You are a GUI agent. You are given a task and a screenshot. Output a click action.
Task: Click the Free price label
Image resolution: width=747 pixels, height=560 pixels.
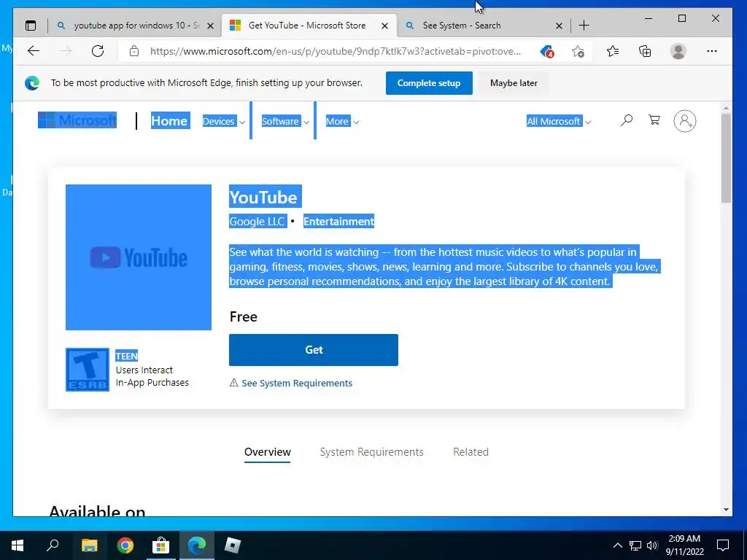click(x=244, y=316)
